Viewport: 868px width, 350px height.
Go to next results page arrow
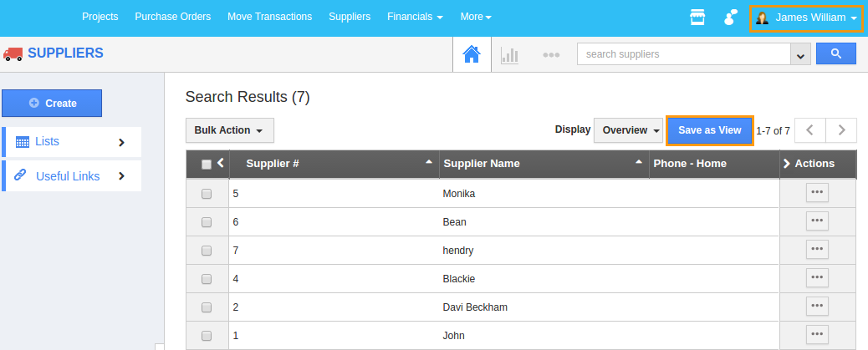(x=841, y=130)
